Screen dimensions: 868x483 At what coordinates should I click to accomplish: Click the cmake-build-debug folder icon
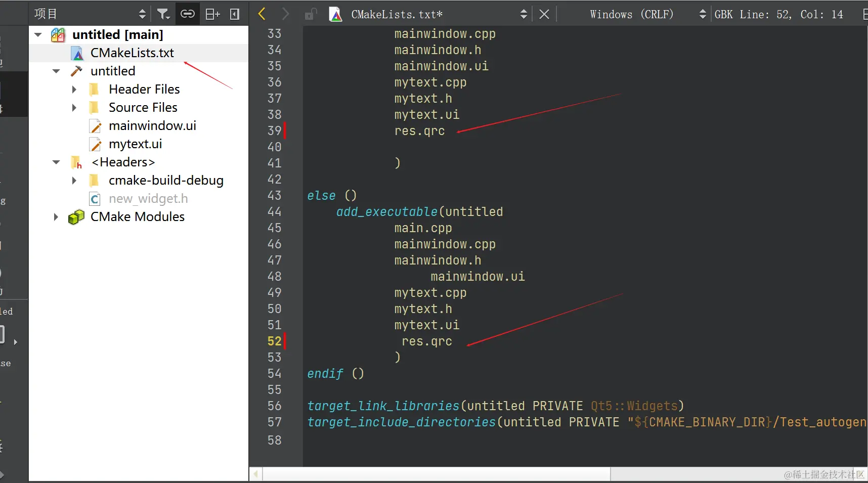tap(94, 181)
